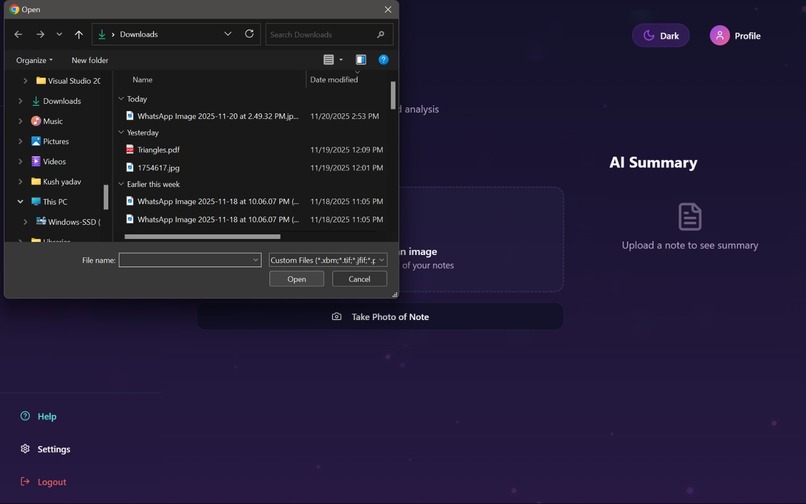The height and width of the screenshot is (504, 806).
Task: Collapse the Yesterday group
Action: tap(121, 132)
